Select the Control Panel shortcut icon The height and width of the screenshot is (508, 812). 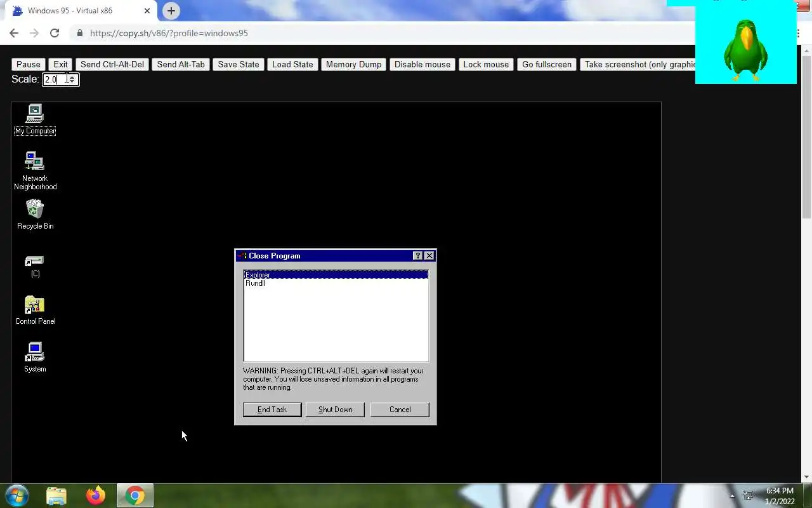click(x=35, y=310)
